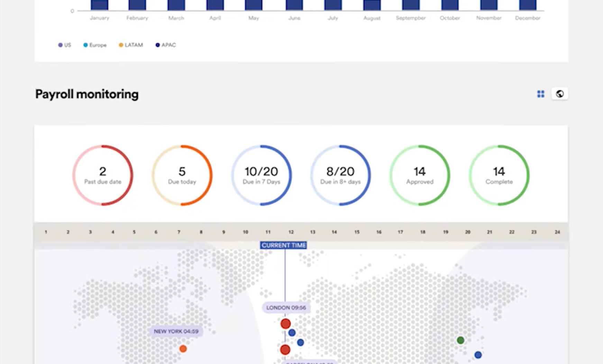Click the LONDON 09:56 label
The height and width of the screenshot is (364, 603).
(x=286, y=308)
